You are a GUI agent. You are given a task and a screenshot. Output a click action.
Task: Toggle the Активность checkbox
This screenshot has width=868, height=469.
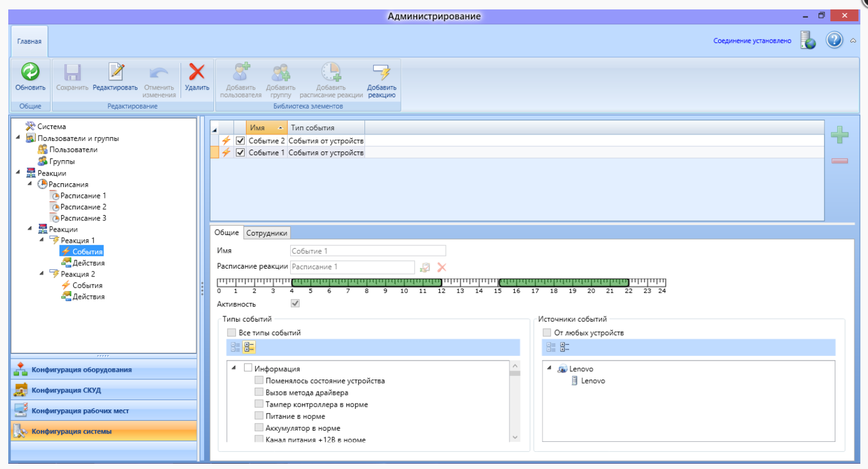tap(295, 303)
